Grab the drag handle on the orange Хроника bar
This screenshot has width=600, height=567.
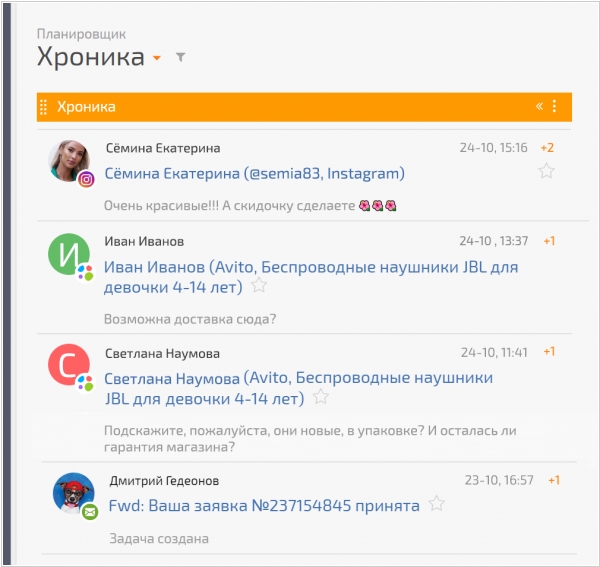click(x=44, y=107)
